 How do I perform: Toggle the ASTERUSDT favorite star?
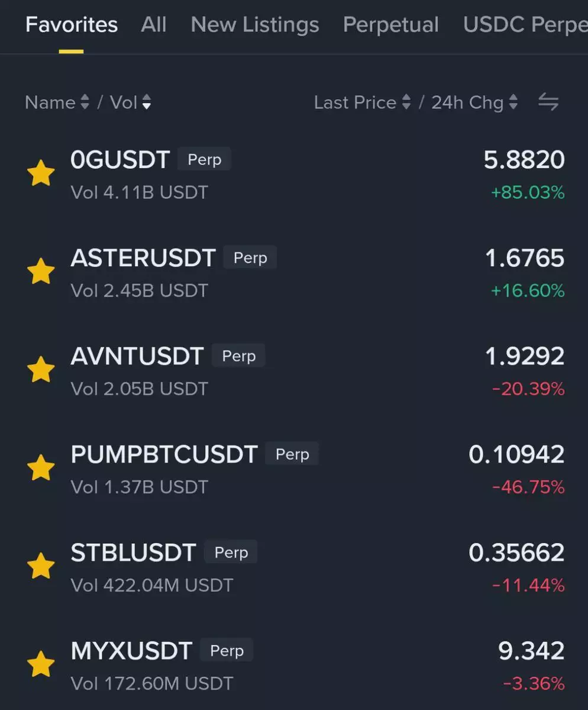(41, 272)
